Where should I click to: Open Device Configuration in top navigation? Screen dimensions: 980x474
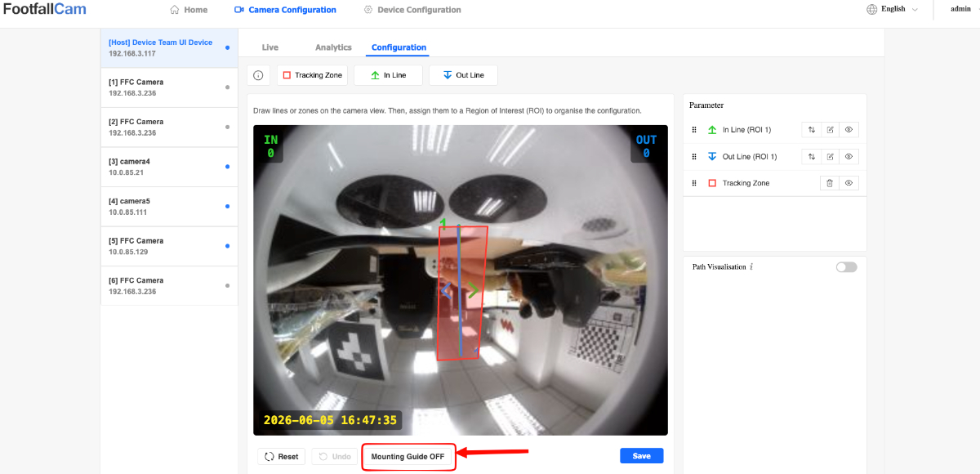pyautogui.click(x=412, y=10)
